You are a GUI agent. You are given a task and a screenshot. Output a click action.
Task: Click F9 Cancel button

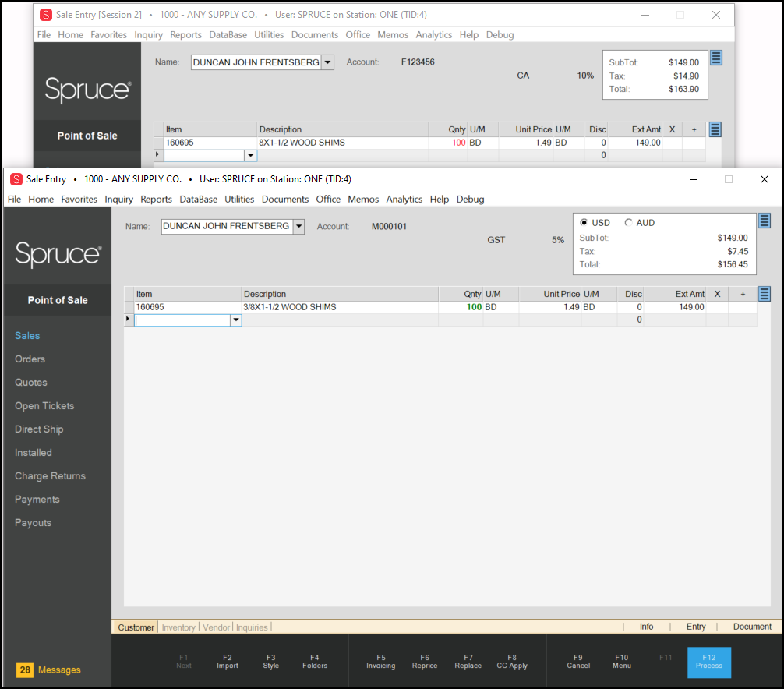coord(578,662)
